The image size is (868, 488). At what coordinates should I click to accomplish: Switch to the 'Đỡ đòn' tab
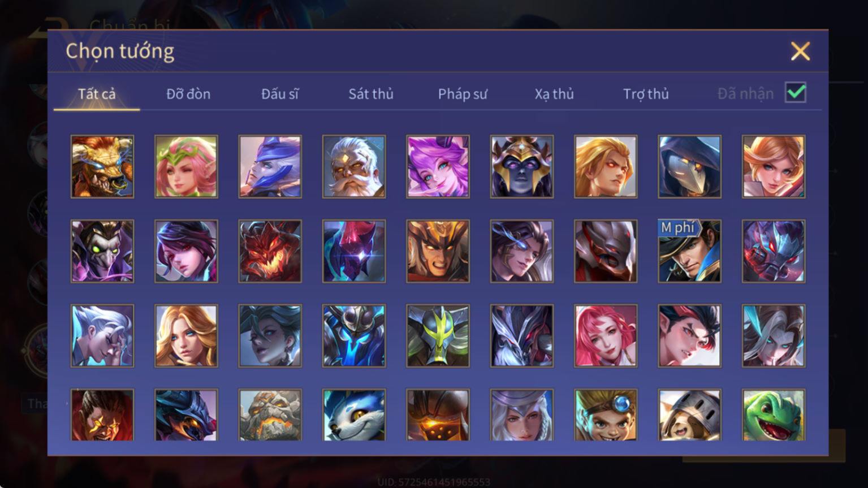click(188, 94)
